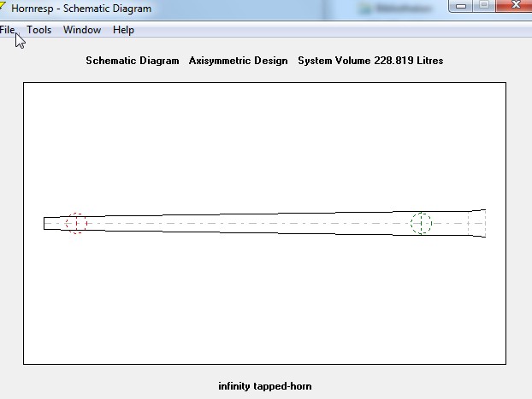Close the Hornresp Schematic Diagram window
Image resolution: width=532 pixels, height=399 pixels.
(515, 6)
